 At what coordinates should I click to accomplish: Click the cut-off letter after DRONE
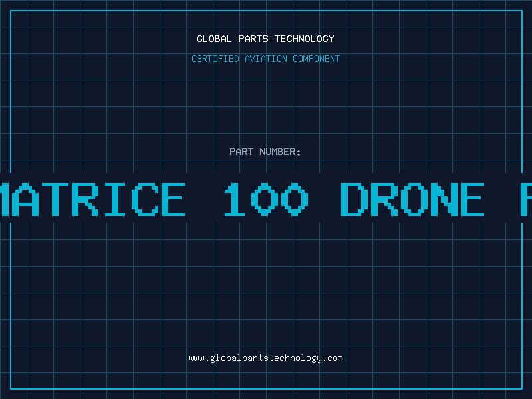(526, 199)
